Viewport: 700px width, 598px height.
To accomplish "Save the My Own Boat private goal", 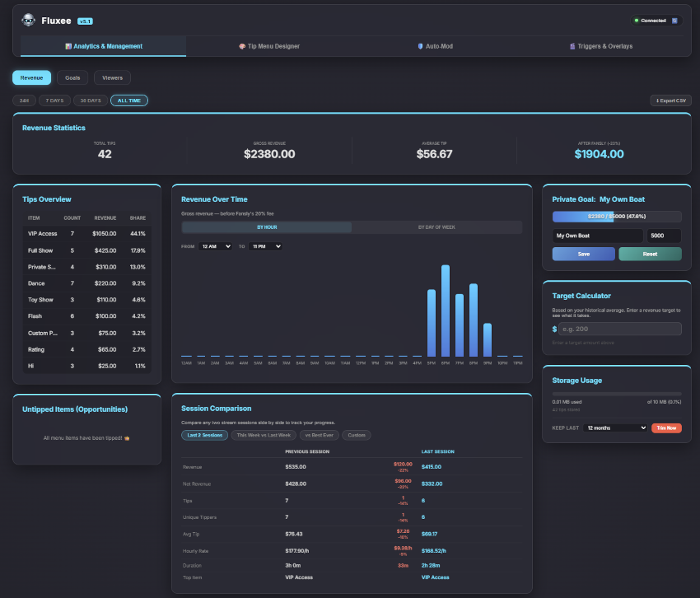I will (x=583, y=255).
